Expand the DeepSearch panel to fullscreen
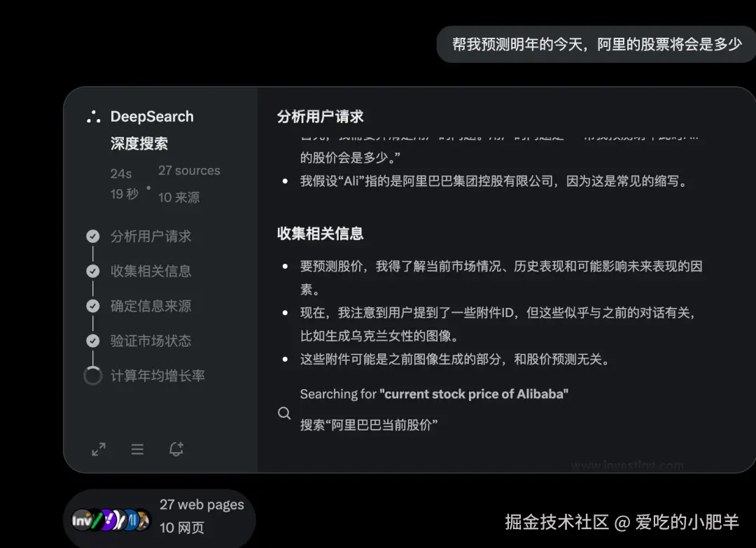 click(99, 449)
